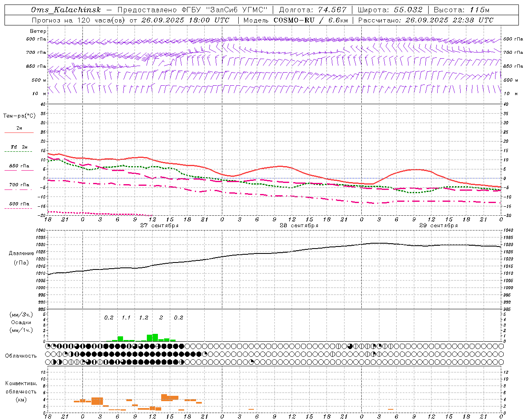Click the Давление pressure axis title

[21, 253]
